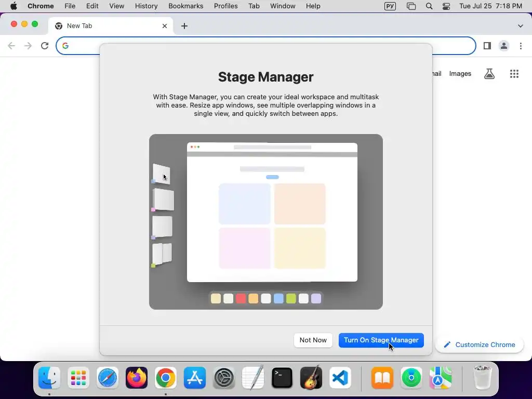532x399 pixels.
Task: Open Search Labs flask icon
Action: tap(489, 74)
